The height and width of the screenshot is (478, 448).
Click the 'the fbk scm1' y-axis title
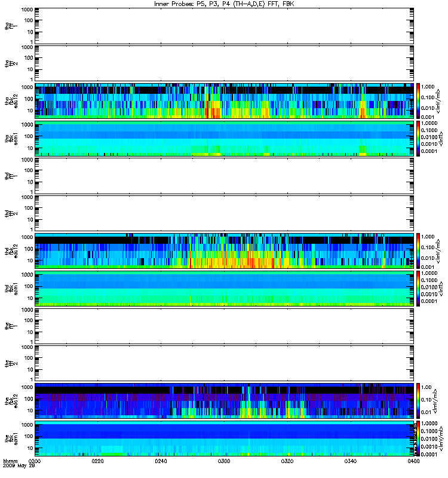(11, 439)
